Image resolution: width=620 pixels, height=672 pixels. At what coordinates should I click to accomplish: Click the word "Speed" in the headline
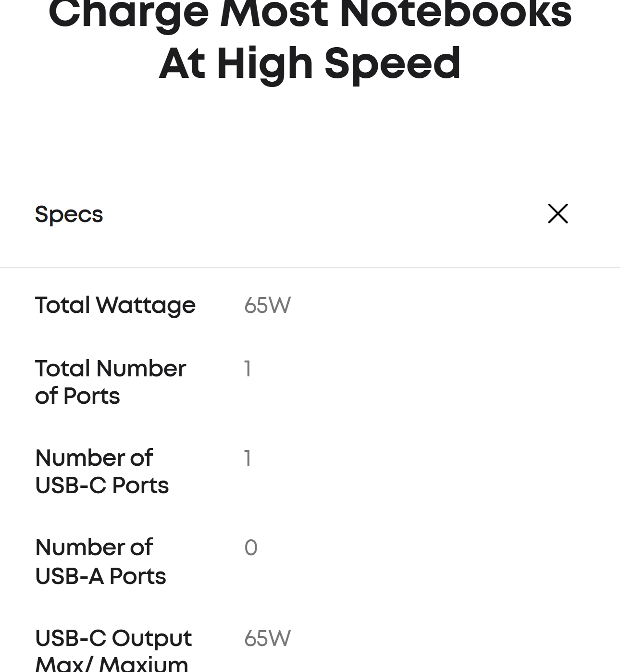pyautogui.click(x=393, y=63)
